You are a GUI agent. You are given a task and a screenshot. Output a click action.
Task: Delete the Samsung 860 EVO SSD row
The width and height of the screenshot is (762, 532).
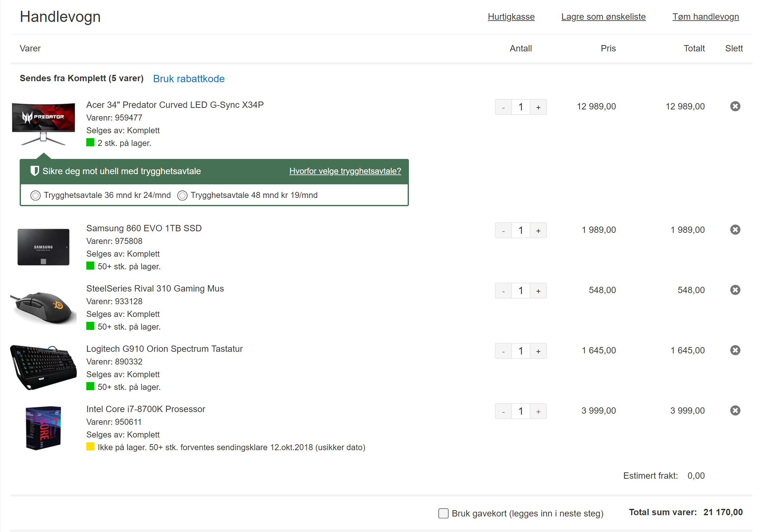click(x=735, y=230)
